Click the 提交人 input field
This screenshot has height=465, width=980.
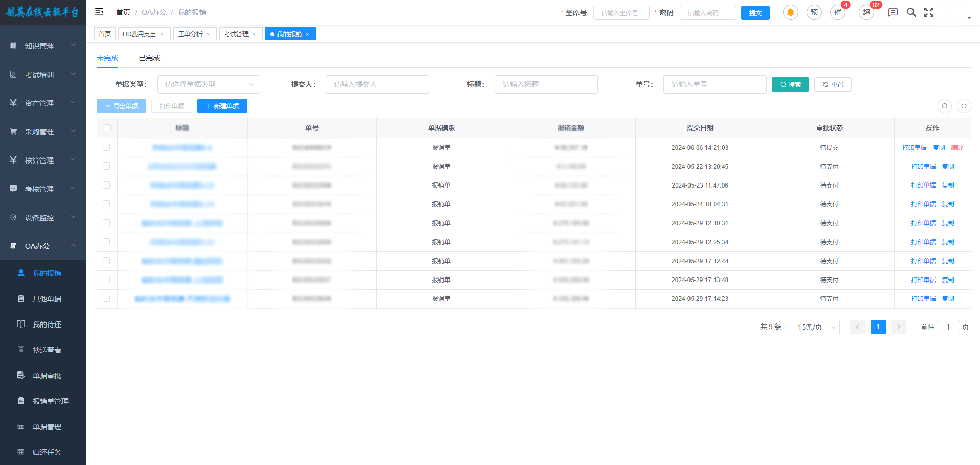(377, 84)
